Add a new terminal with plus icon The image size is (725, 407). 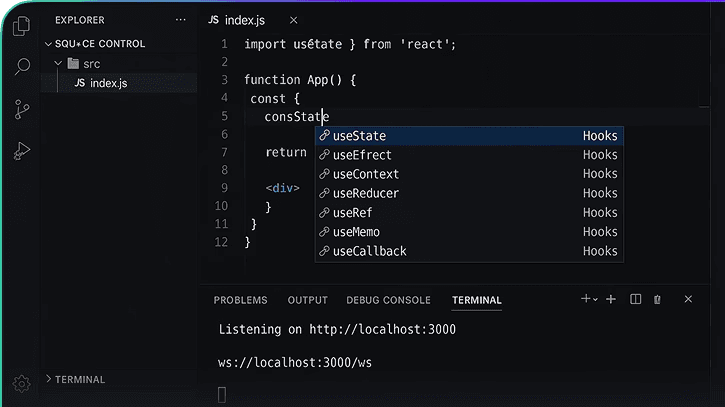coord(611,299)
